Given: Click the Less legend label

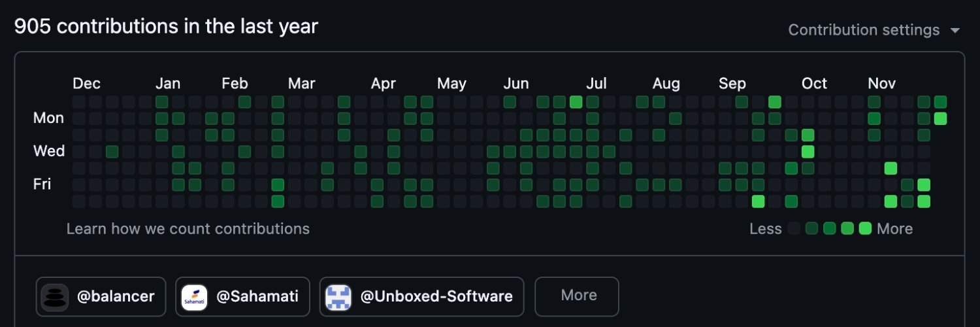Looking at the screenshot, I should click(x=766, y=228).
